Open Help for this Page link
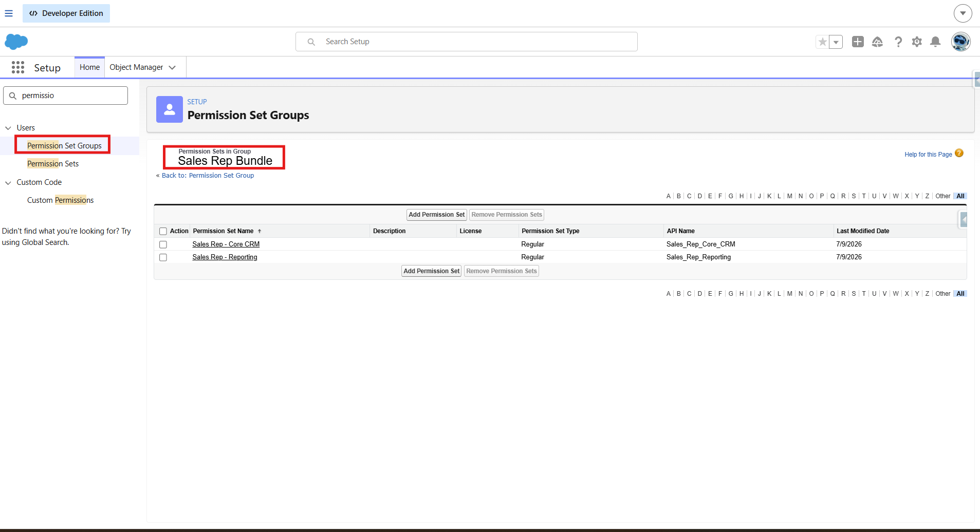The height and width of the screenshot is (532, 980). click(x=928, y=155)
